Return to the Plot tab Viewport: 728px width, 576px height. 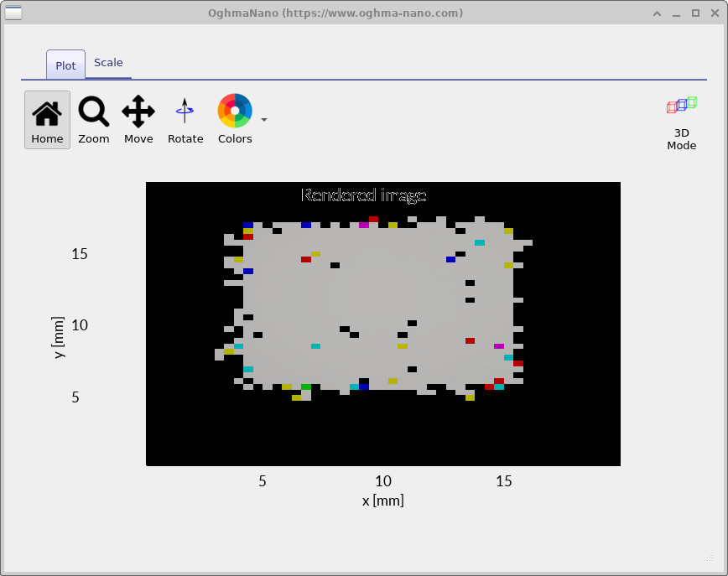point(65,65)
